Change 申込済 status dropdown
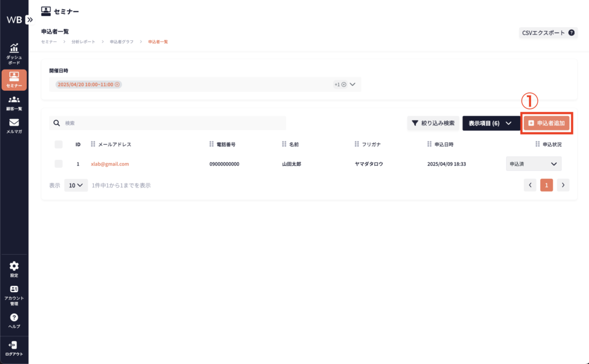Viewport: 589px width, 364px height. pyautogui.click(x=533, y=164)
